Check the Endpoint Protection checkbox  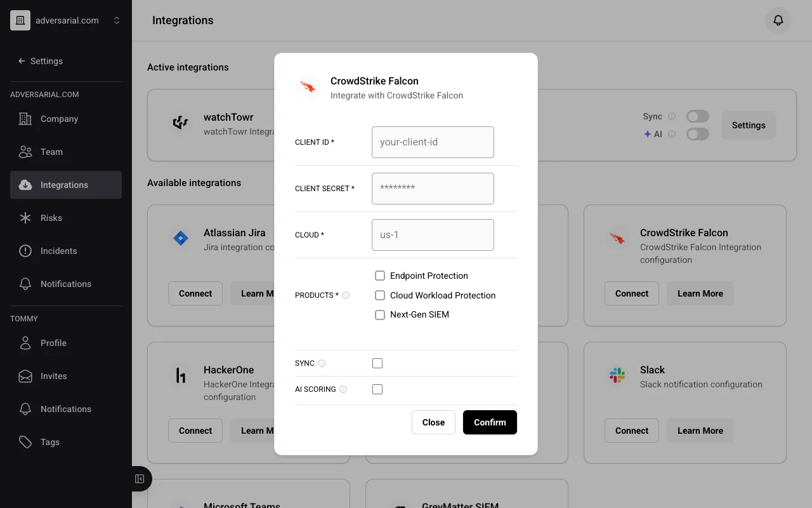380,276
